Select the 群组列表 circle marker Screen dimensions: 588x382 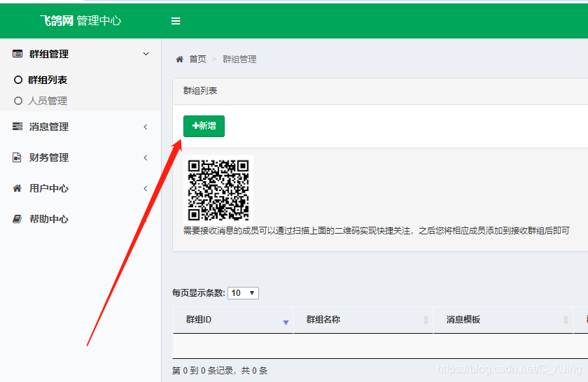pyautogui.click(x=18, y=80)
